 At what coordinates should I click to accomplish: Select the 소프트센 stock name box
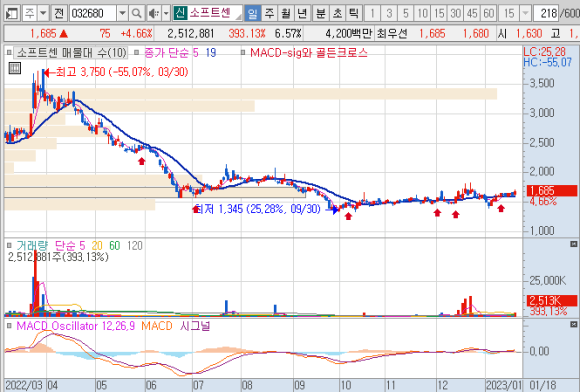coord(215,13)
